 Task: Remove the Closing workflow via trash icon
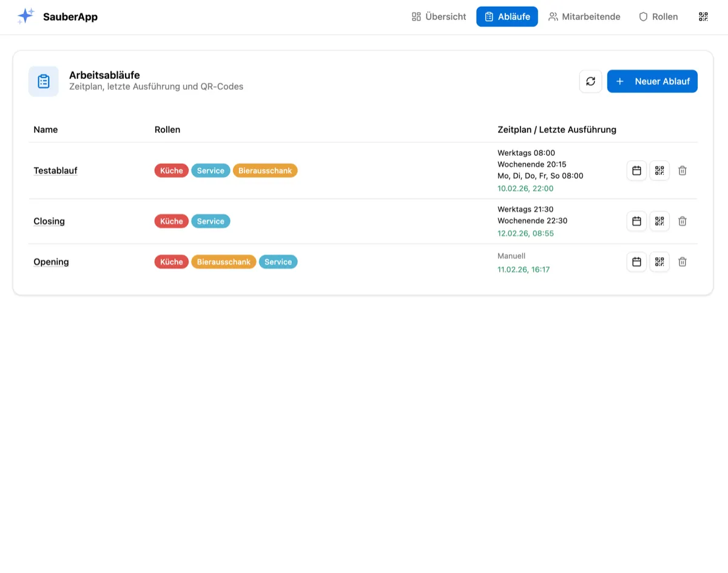pos(682,221)
